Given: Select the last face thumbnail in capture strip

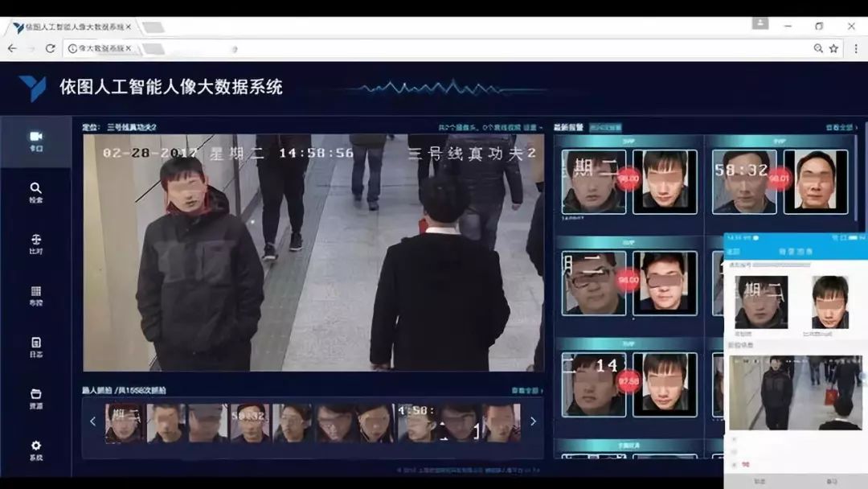Looking at the screenshot, I should coord(502,422).
